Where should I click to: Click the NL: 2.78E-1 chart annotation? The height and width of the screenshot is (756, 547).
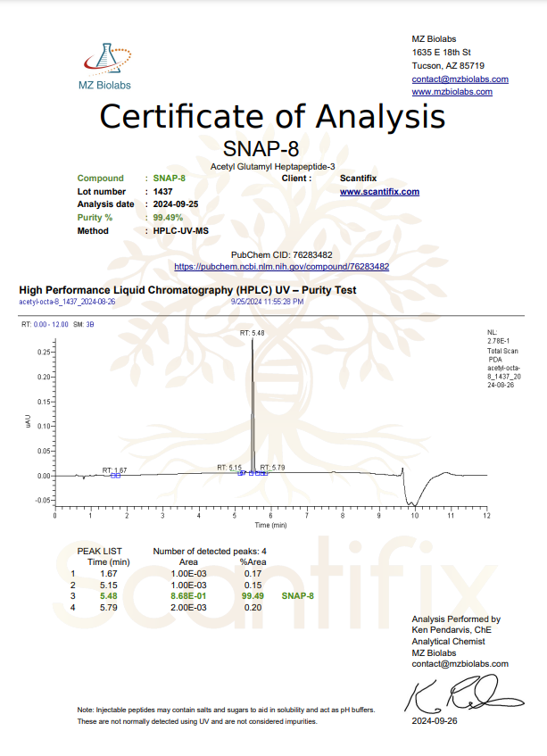tap(498, 336)
